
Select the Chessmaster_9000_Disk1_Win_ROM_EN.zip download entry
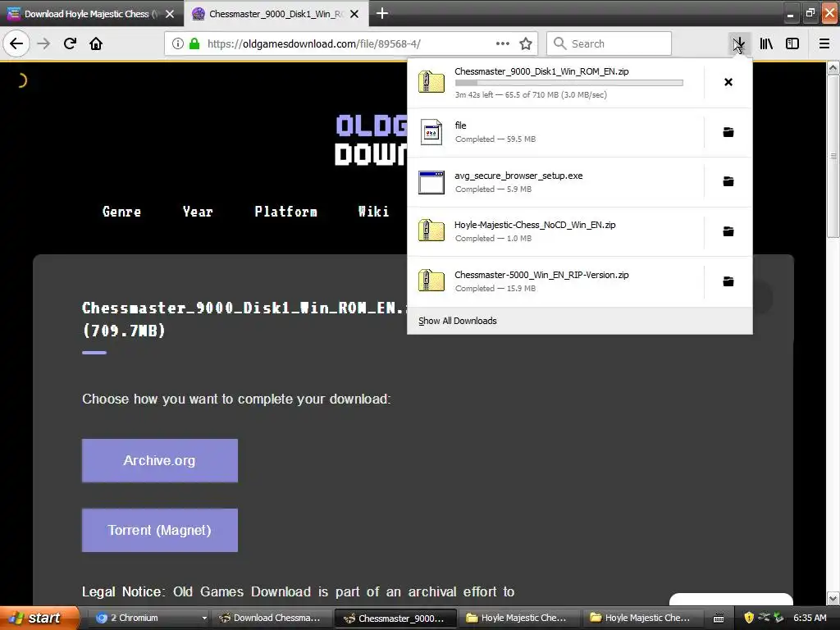click(x=555, y=83)
